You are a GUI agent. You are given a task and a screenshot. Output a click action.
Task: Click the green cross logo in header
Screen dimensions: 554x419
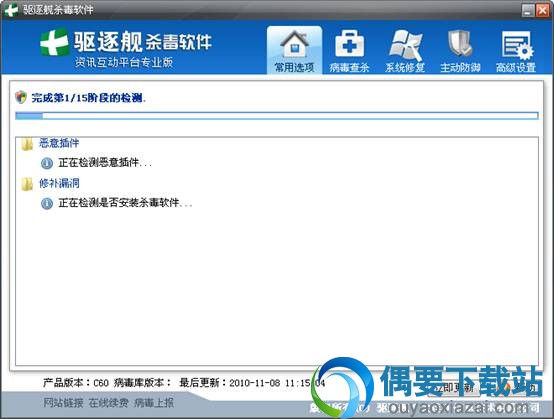pos(54,42)
